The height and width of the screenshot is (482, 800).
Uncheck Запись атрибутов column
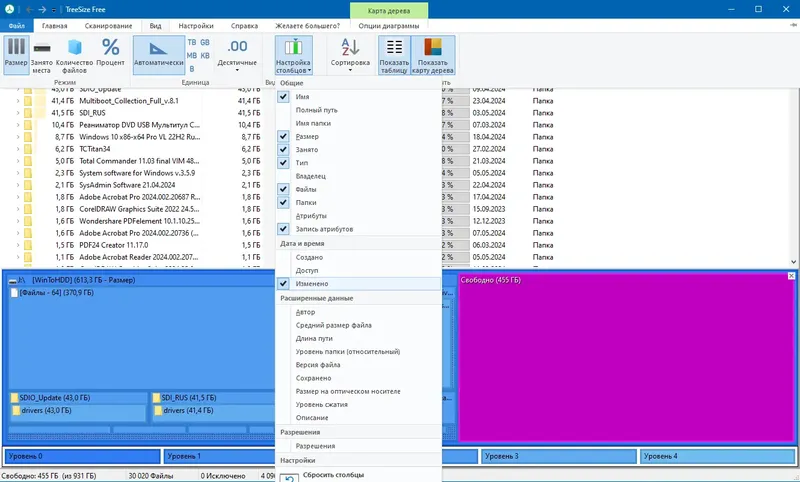283,229
